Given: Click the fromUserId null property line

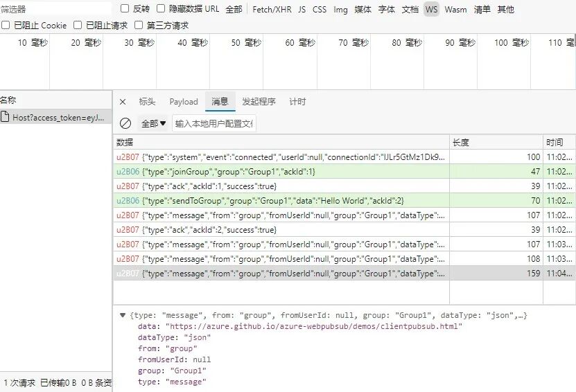Looking at the screenshot, I should click(174, 359).
